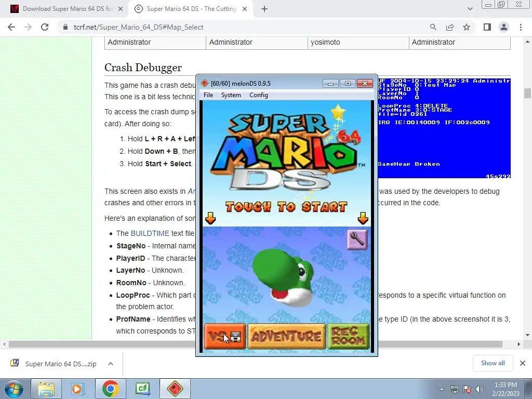This screenshot has width=532, height=399.
Task: Show hidden tray icons arrow
Action: click(x=442, y=389)
